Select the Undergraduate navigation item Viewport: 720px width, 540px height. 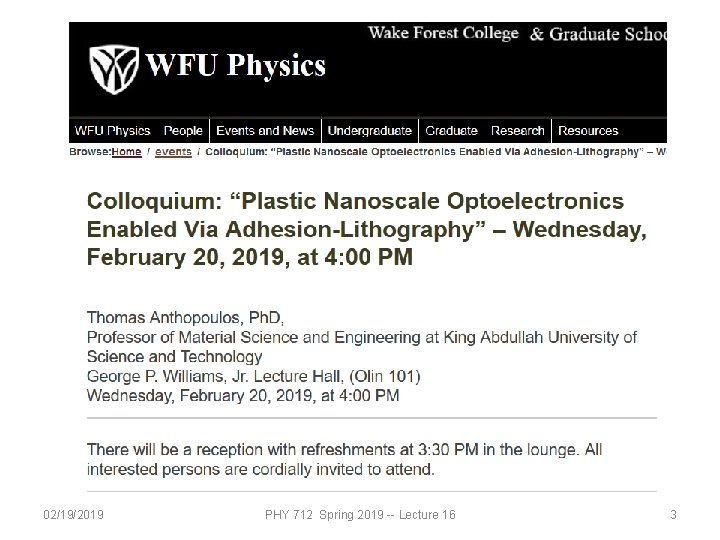pos(369,131)
